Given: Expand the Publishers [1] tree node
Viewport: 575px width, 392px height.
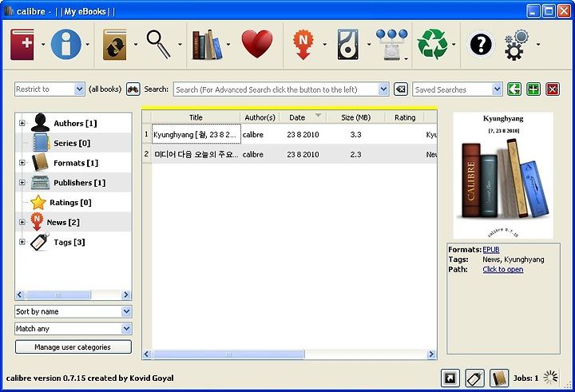Looking at the screenshot, I should coord(22,183).
